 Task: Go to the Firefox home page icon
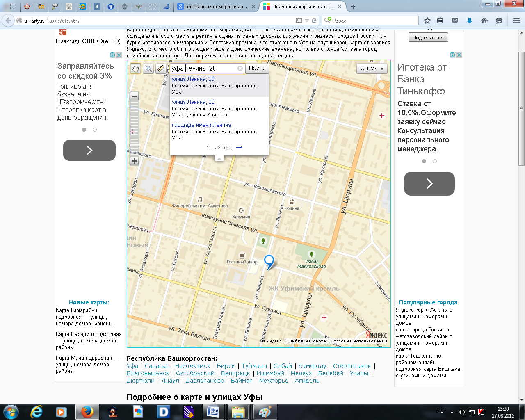click(484, 21)
